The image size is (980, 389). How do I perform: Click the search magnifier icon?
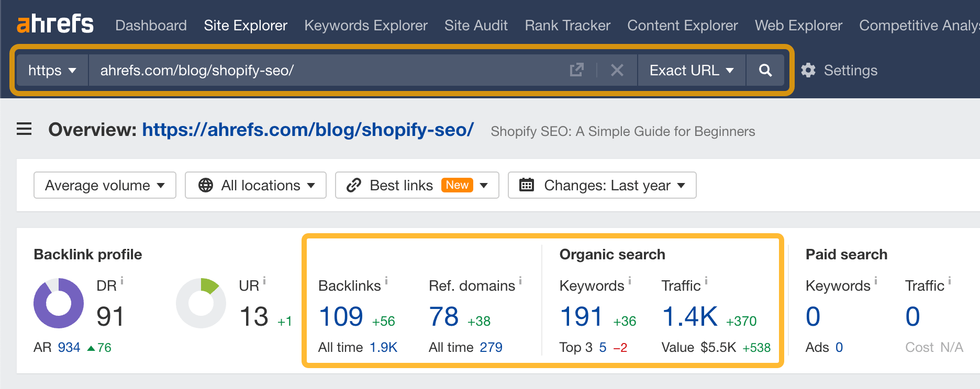(765, 70)
